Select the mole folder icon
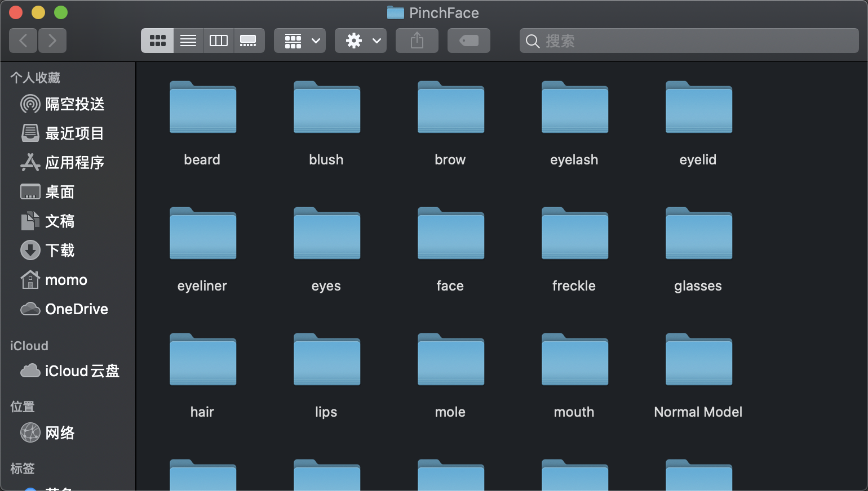868x491 pixels. 451,359
